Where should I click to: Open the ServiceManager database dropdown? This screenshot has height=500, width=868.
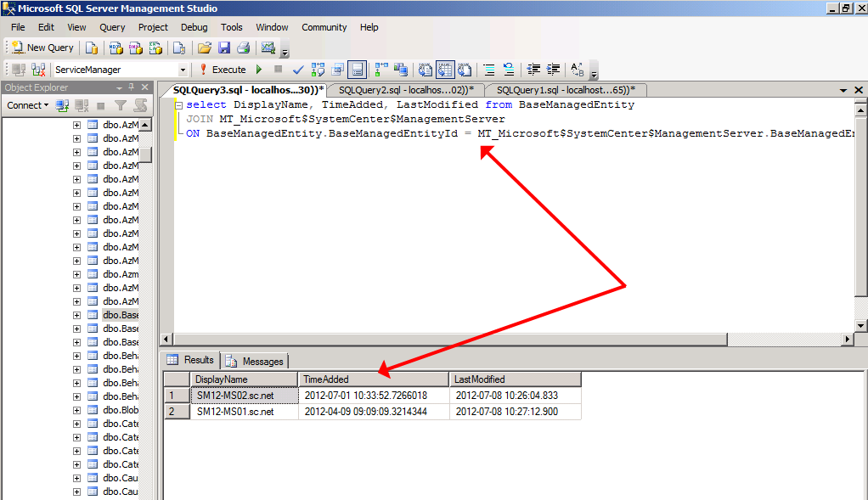(183, 70)
